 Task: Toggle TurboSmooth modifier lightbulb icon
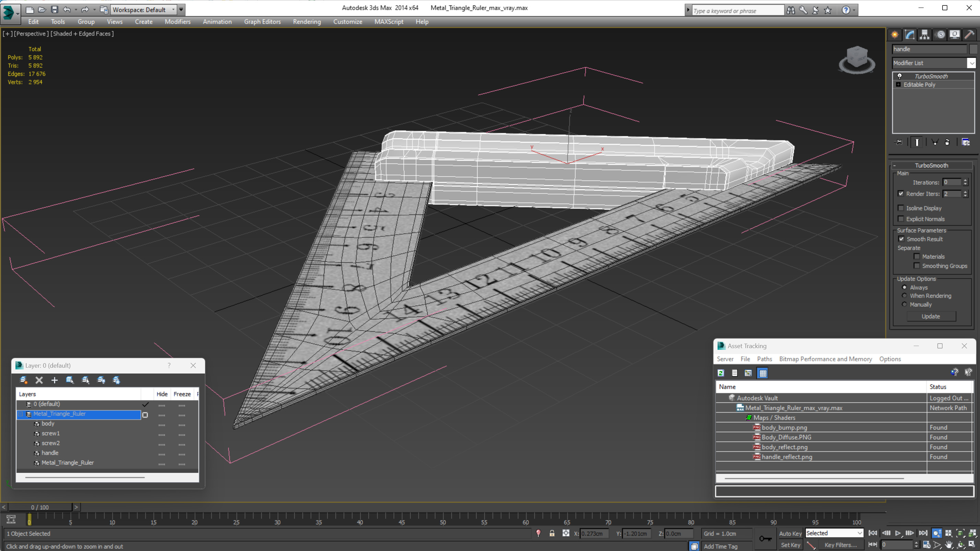[x=900, y=76]
